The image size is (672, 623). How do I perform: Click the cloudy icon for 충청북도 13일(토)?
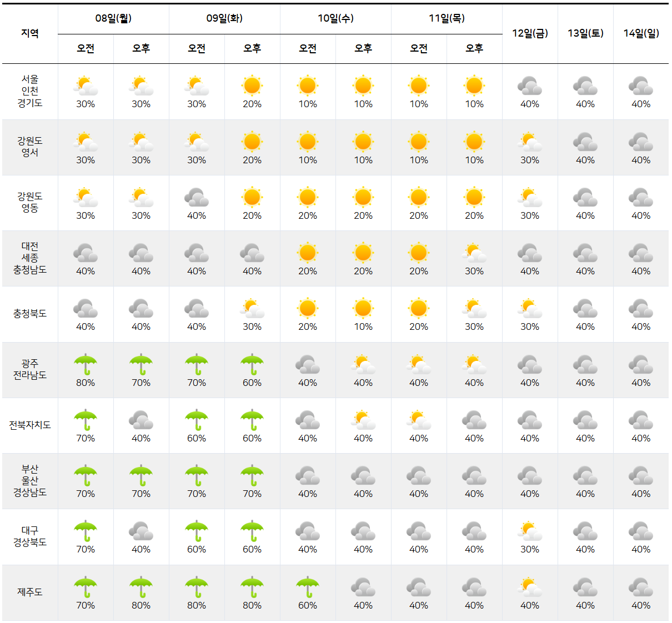click(x=585, y=308)
